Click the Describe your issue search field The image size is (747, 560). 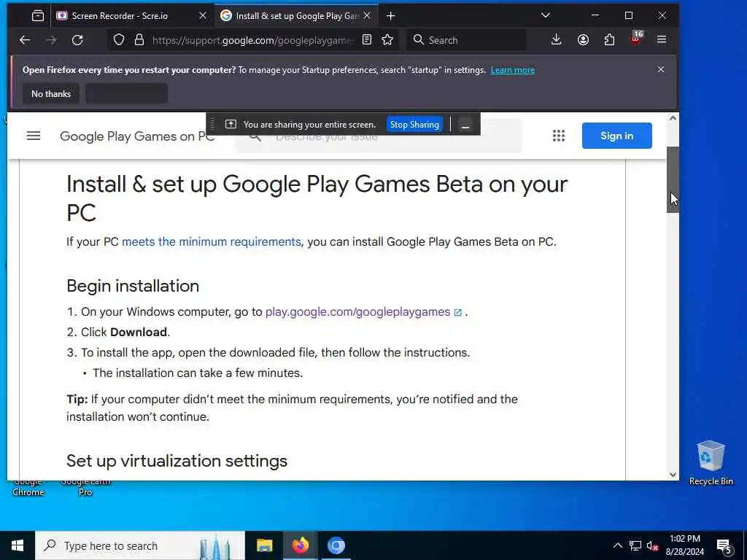click(379, 137)
